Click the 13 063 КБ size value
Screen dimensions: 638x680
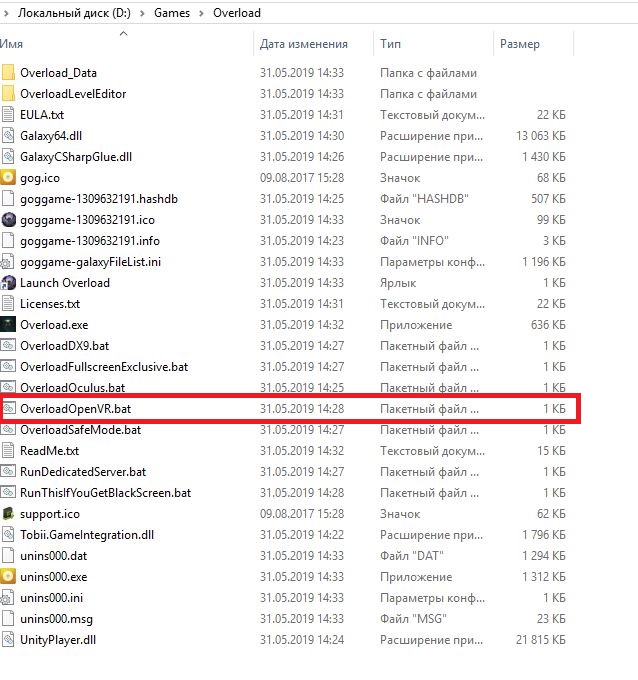(541, 136)
